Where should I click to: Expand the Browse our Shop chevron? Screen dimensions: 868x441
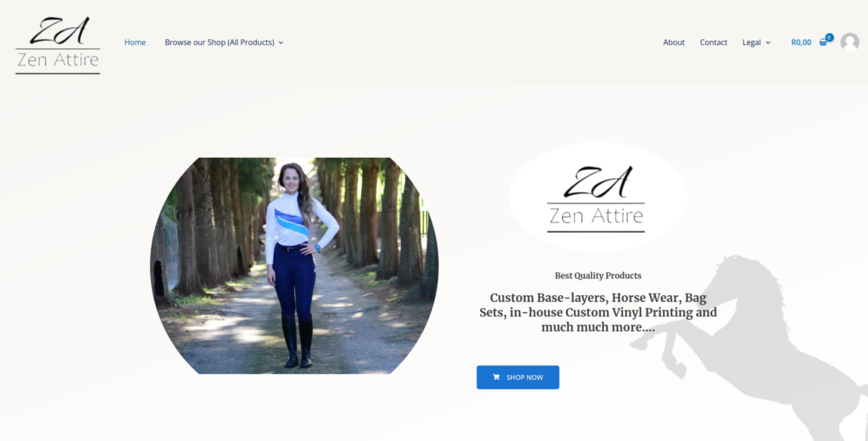point(281,42)
